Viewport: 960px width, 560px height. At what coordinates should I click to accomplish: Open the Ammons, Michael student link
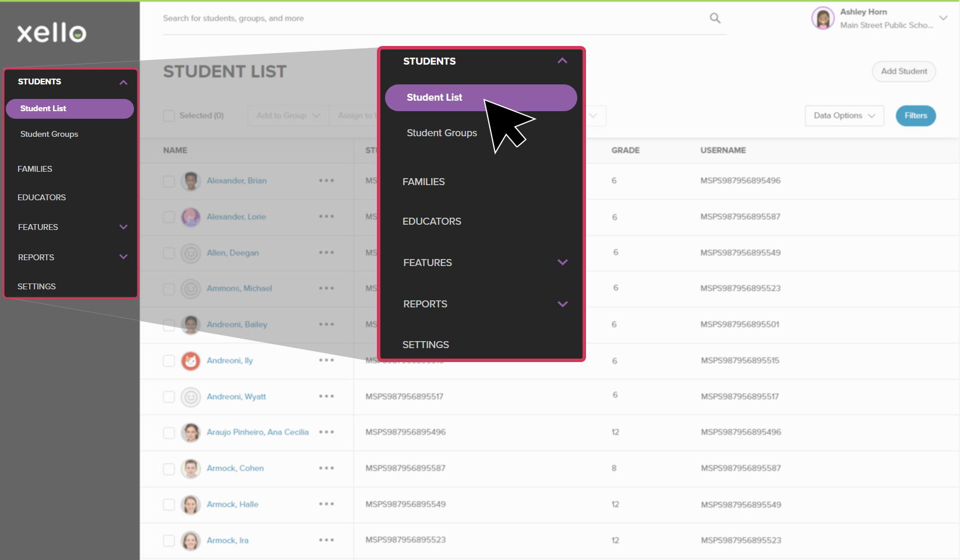(239, 288)
